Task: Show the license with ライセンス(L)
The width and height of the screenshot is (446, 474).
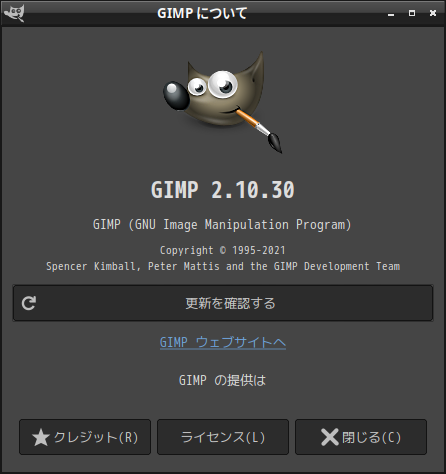Action: pos(223,437)
